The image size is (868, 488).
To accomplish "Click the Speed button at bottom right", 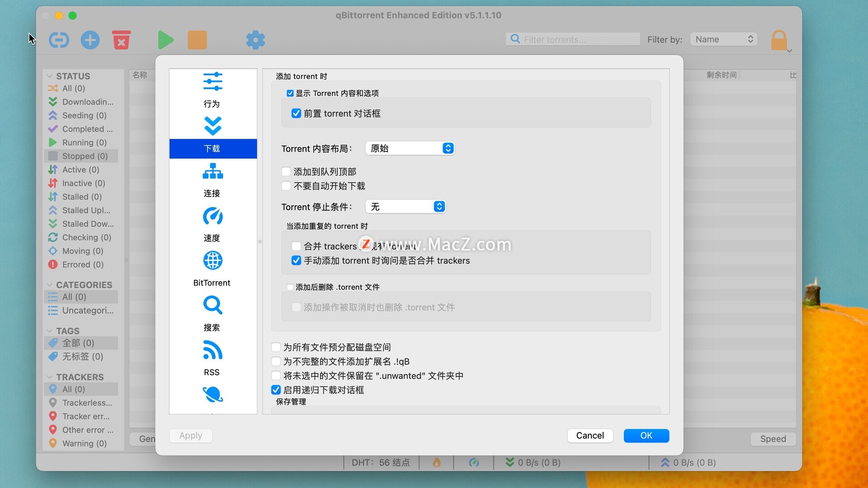I will point(773,439).
